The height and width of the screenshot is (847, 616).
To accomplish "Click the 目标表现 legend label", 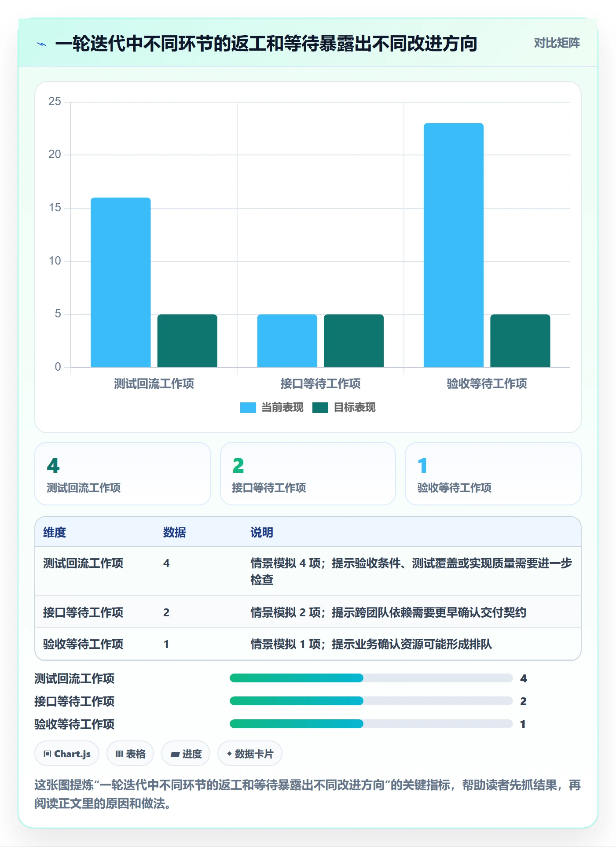I will [x=354, y=408].
